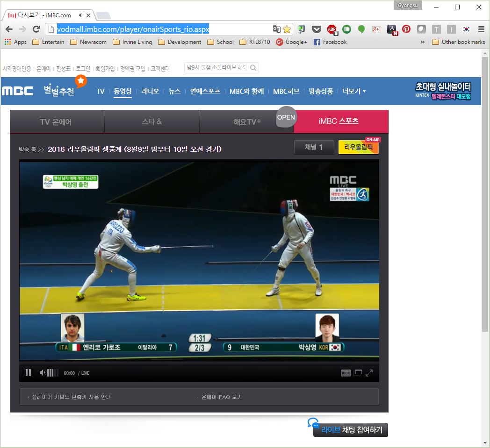Screen dimensions: 490x448
Task: Open the RTL8710 bookmark folder
Action: 255,42
